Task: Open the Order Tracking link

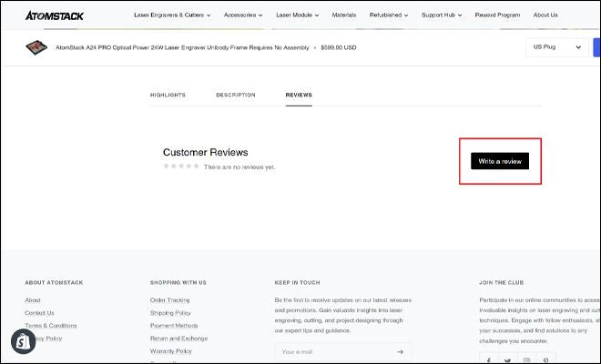Action: [169, 299]
